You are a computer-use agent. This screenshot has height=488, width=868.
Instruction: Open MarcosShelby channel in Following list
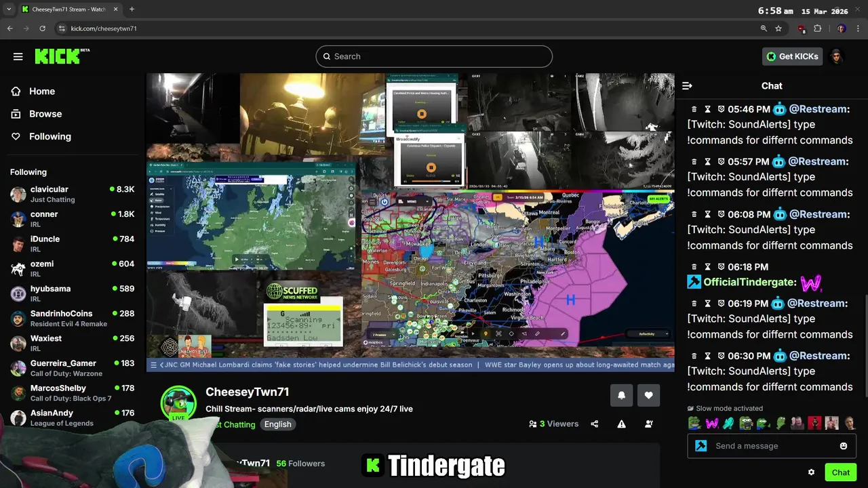click(72, 392)
